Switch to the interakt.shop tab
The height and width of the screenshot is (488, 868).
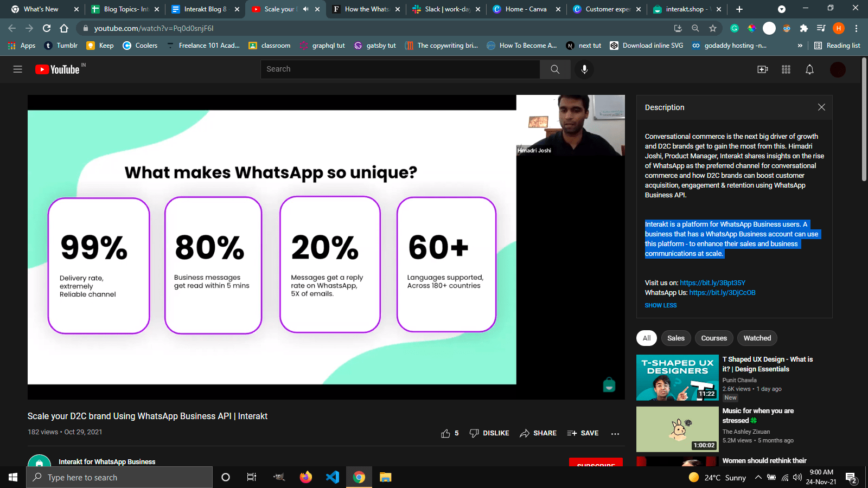click(688, 9)
